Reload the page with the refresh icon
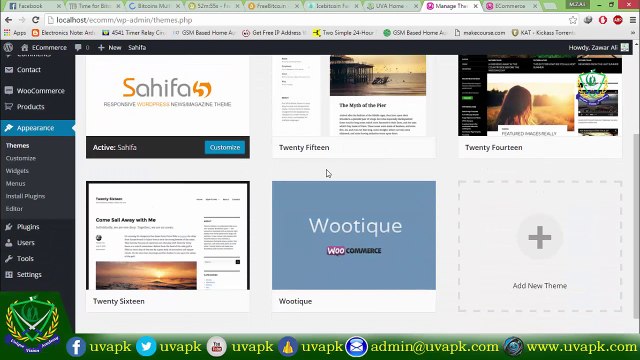Screen dimensions: 640x360 (36, 20)
